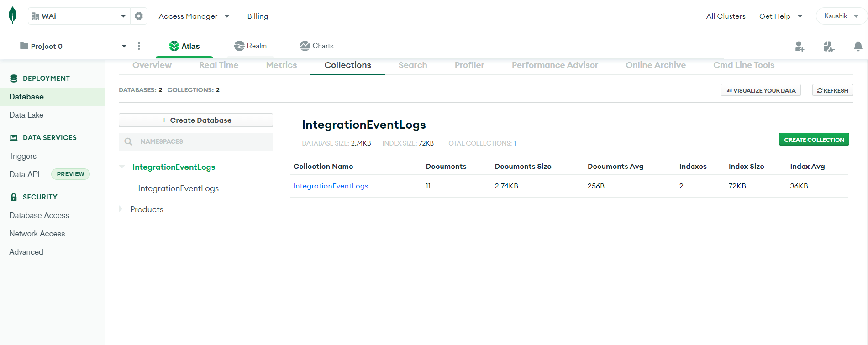Click the Index Size column header
The height and width of the screenshot is (345, 868).
[746, 167]
